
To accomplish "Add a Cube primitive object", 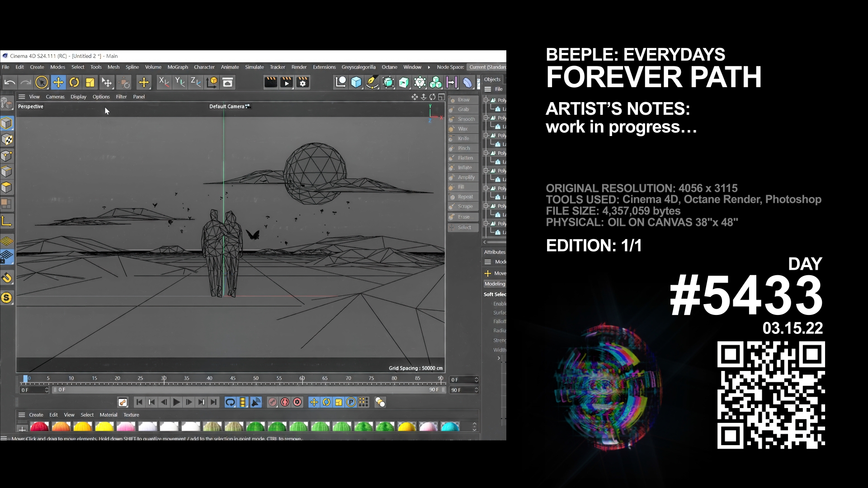I will point(356,82).
